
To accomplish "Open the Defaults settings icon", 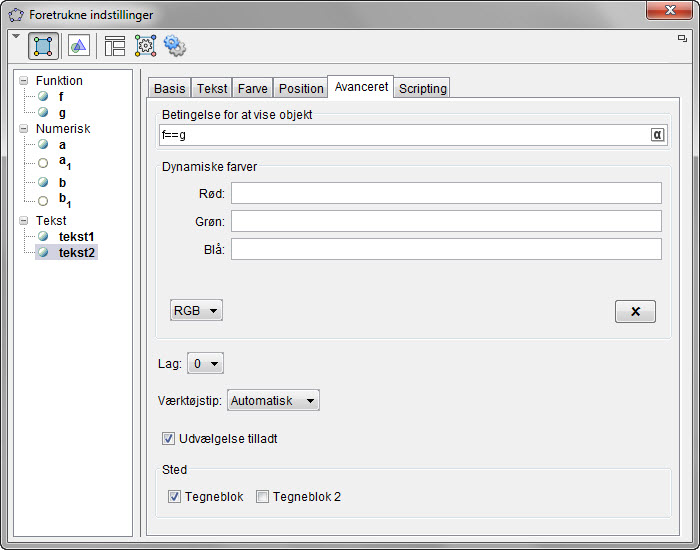I will point(146,46).
